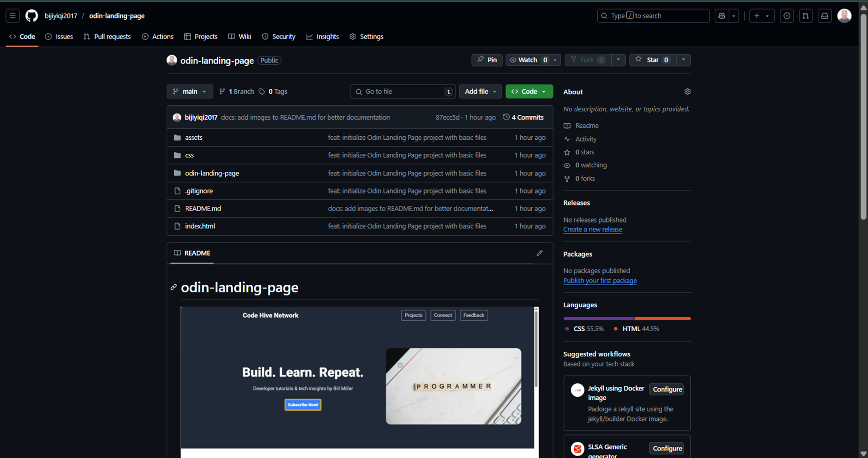Switch to the Actions tab
Screen dimensions: 868x458
pos(158,37)
